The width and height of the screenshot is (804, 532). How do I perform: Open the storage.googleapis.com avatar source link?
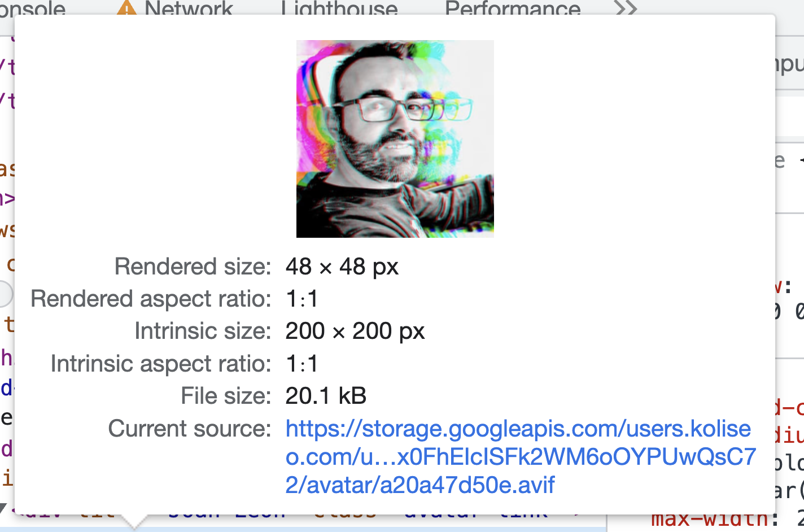521,457
